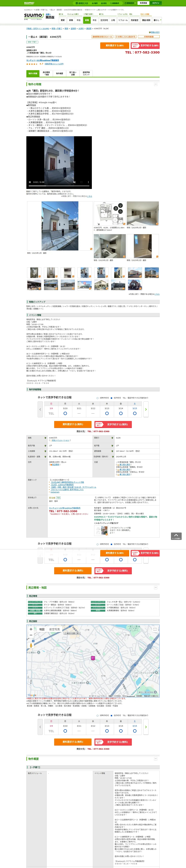186x868 pixels.
Task: Follow the 全国へ link
Action: click(x=48, y=14)
